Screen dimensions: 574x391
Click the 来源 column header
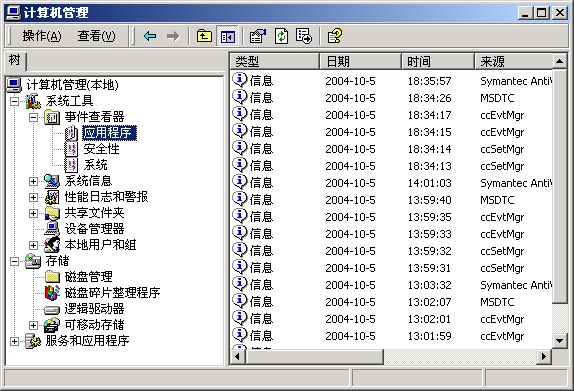(x=514, y=61)
